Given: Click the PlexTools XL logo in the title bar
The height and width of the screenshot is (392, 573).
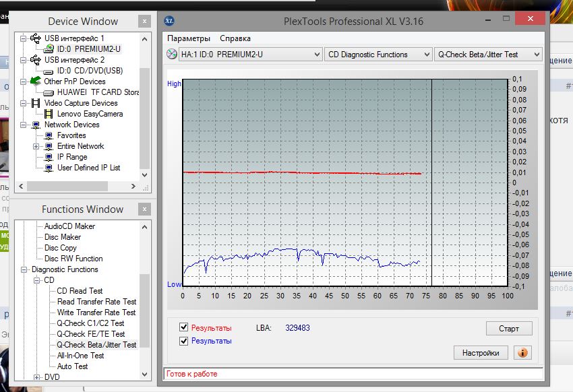Looking at the screenshot, I should pyautogui.click(x=169, y=21).
